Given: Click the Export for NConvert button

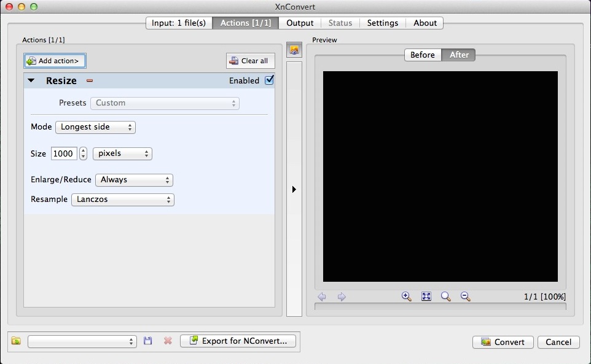Looking at the screenshot, I should tap(238, 341).
